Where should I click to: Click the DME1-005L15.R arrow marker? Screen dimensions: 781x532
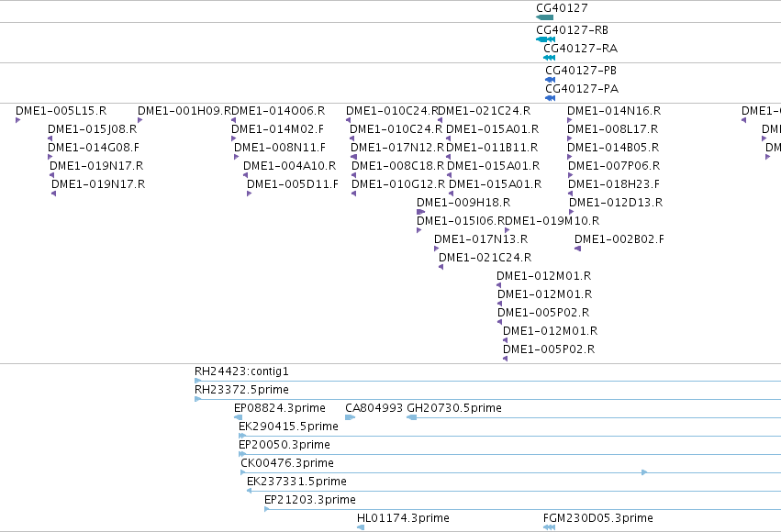pyautogui.click(x=18, y=120)
